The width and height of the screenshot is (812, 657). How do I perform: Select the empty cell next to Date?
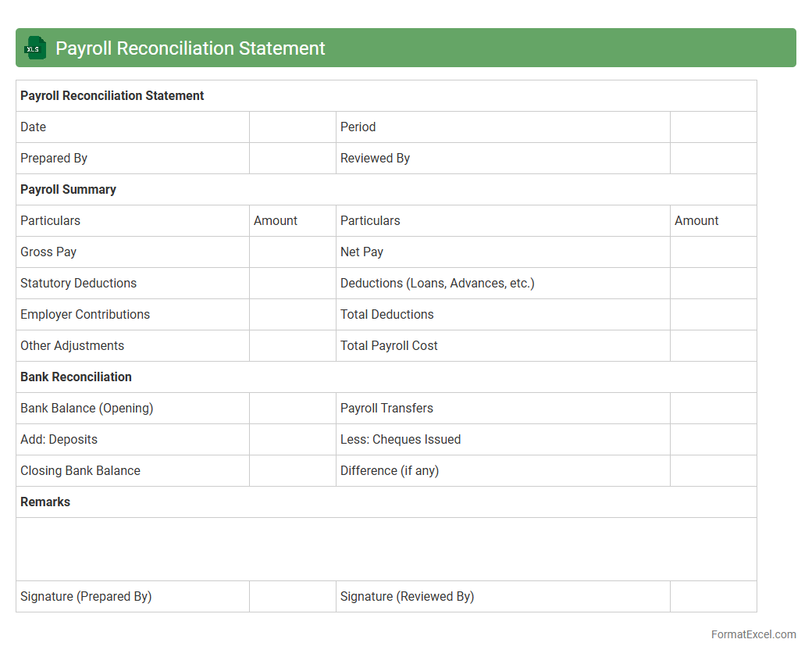pyautogui.click(x=292, y=127)
